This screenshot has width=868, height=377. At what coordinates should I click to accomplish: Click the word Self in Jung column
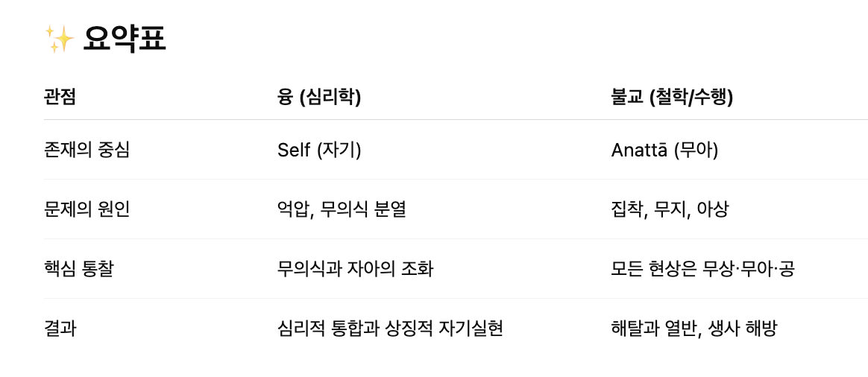(293, 150)
